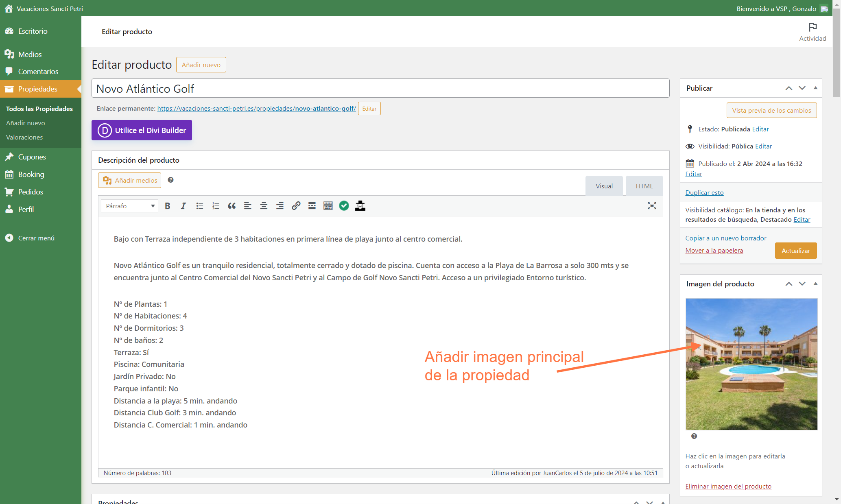Switch to the HTML editor tab
The height and width of the screenshot is (504, 841).
tap(644, 186)
